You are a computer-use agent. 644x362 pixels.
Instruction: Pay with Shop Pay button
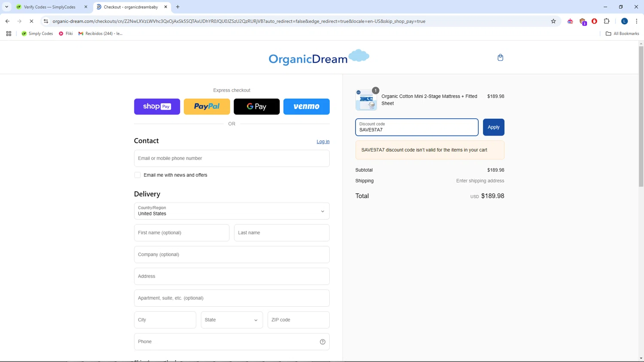pyautogui.click(x=157, y=106)
